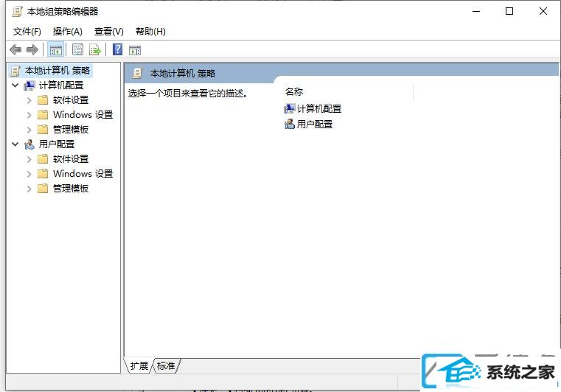Open the 文件(F) menu
Viewport: 561px width, 392px height.
click(x=27, y=32)
